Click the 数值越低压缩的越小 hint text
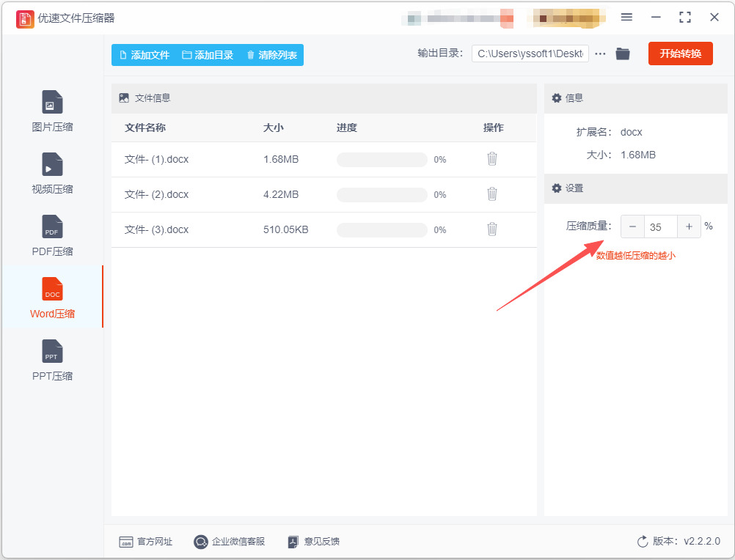Screen dimensions: 735x560 (x=636, y=256)
